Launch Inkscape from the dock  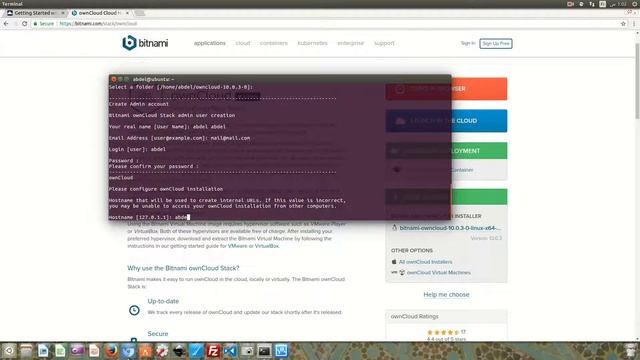(x=179, y=351)
